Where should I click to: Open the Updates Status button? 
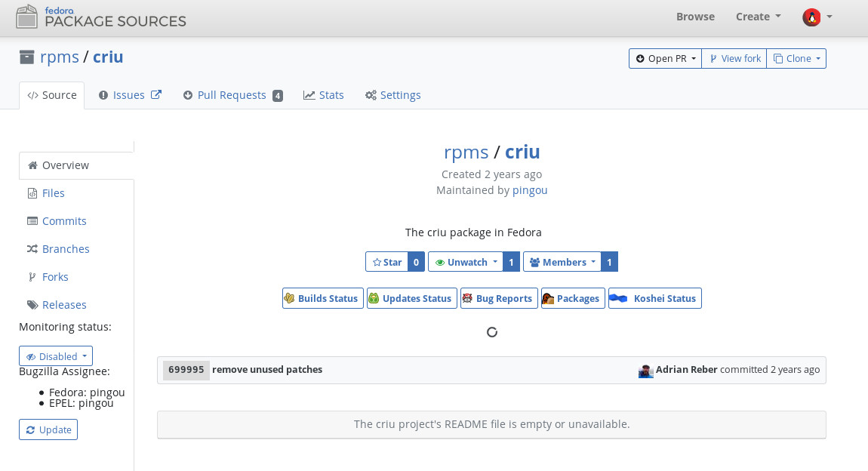click(412, 298)
